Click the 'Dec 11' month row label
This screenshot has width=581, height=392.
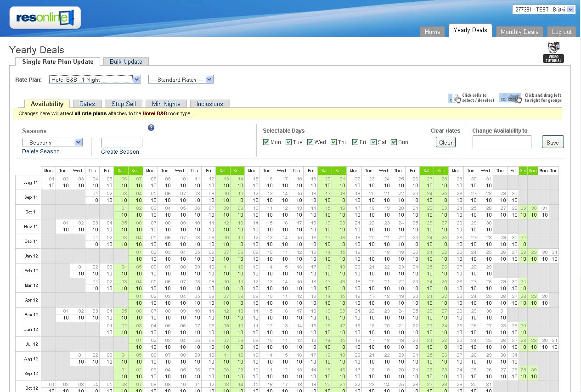point(31,241)
